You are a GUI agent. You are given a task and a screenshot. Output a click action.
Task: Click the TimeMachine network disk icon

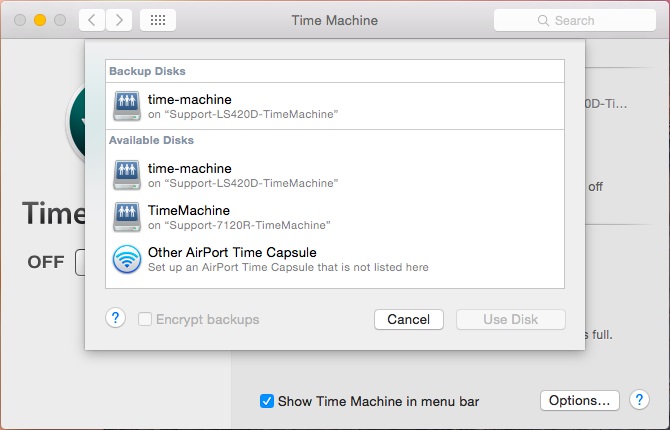(127, 217)
